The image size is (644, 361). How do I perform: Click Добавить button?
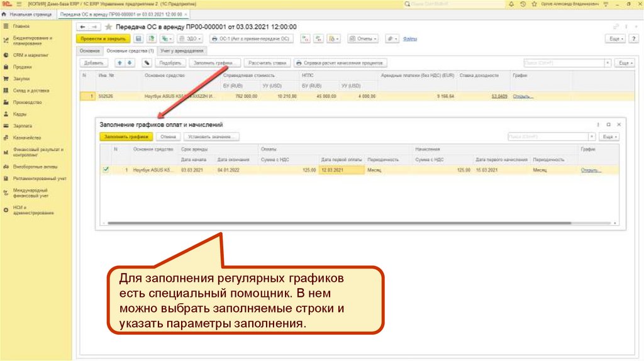point(94,63)
